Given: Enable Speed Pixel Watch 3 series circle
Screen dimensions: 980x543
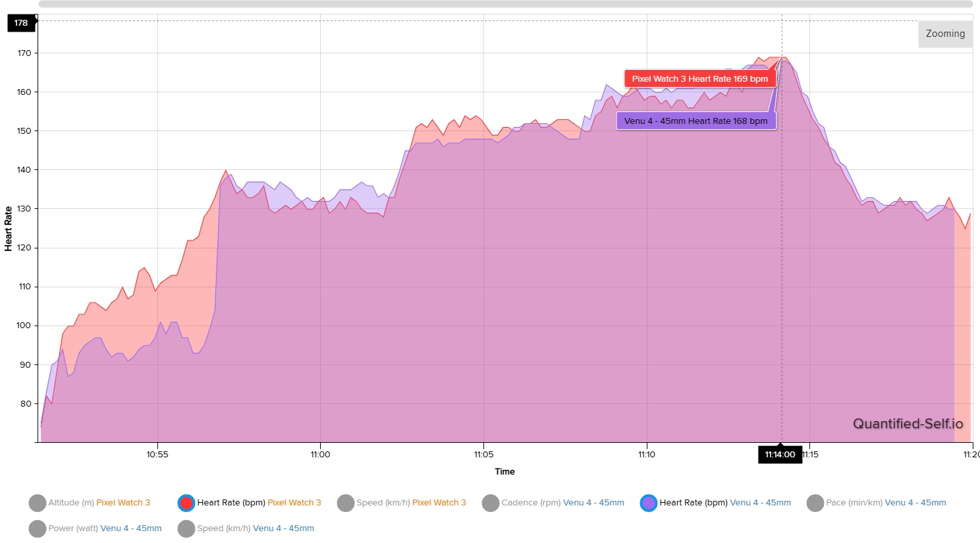Looking at the screenshot, I should point(346,503).
